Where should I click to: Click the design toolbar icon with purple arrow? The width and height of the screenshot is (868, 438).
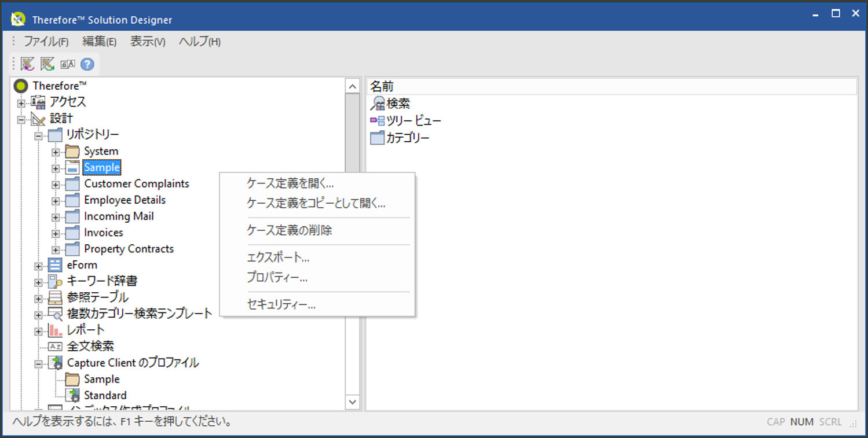[x=28, y=64]
